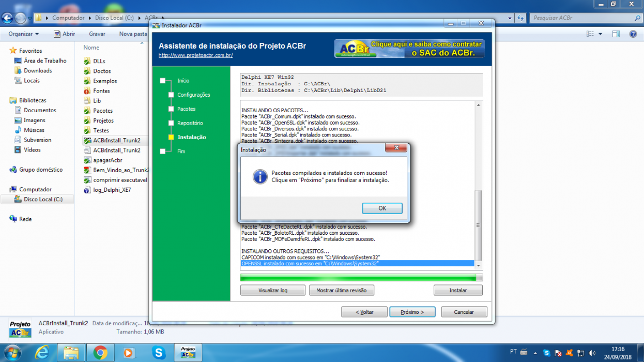Expand arrow after Computador breadcrumb
This screenshot has width=644, height=362.
90,18
